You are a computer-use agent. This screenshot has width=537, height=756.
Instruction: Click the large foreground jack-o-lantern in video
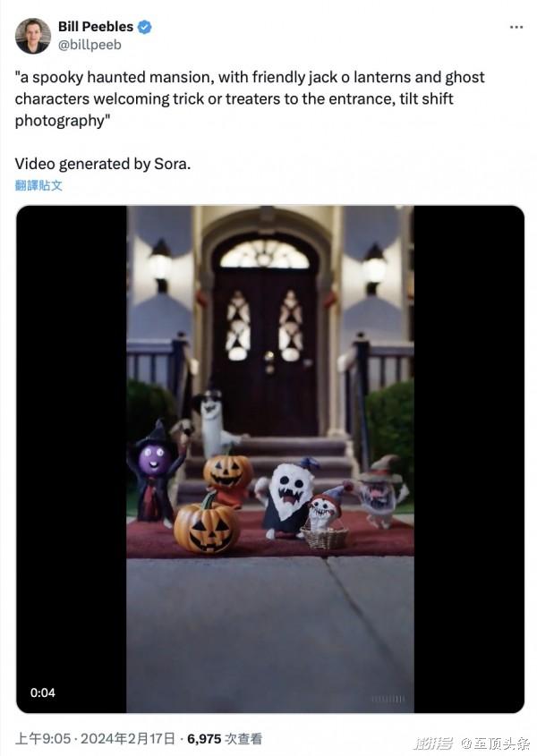pyautogui.click(x=207, y=523)
